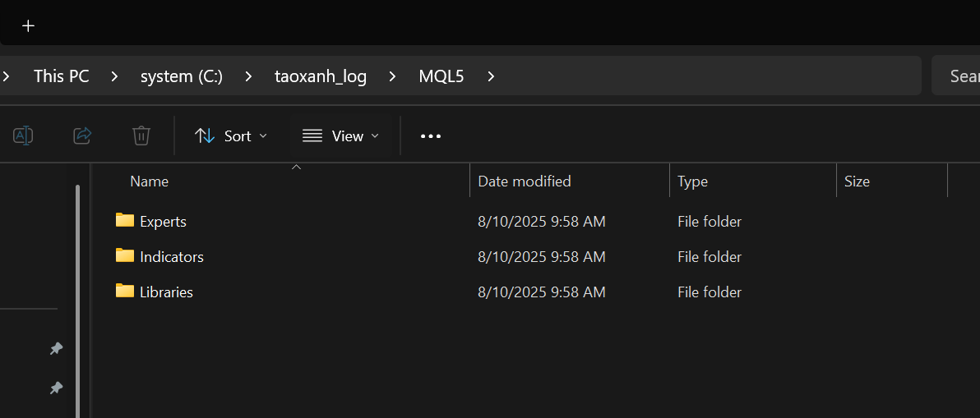This screenshot has width=980, height=418.
Task: Click the Share icon in toolbar
Action: click(82, 136)
